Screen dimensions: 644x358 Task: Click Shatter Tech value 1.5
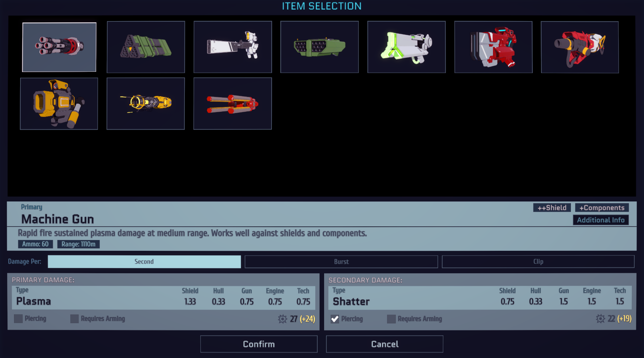click(x=620, y=301)
